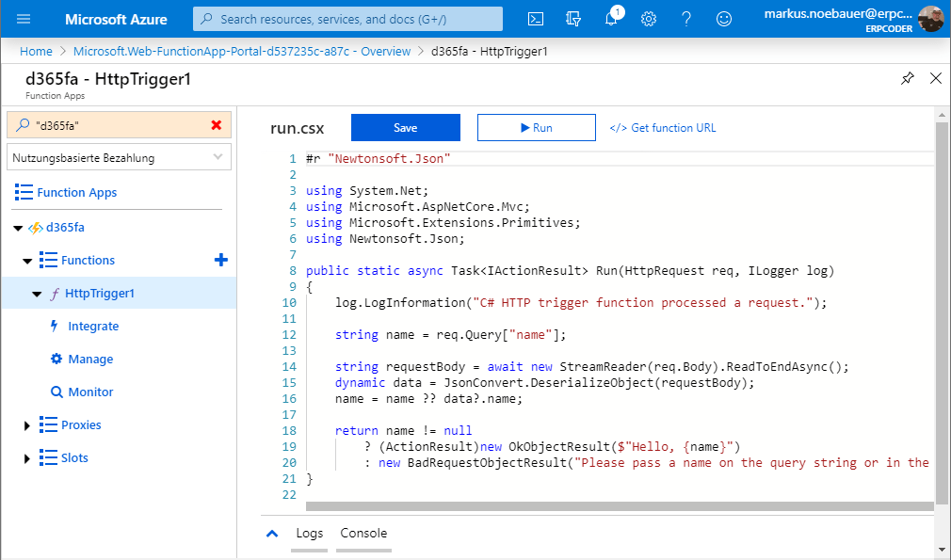This screenshot has height=560, width=951.
Task: Pin the d365fa blade
Action: tap(908, 79)
